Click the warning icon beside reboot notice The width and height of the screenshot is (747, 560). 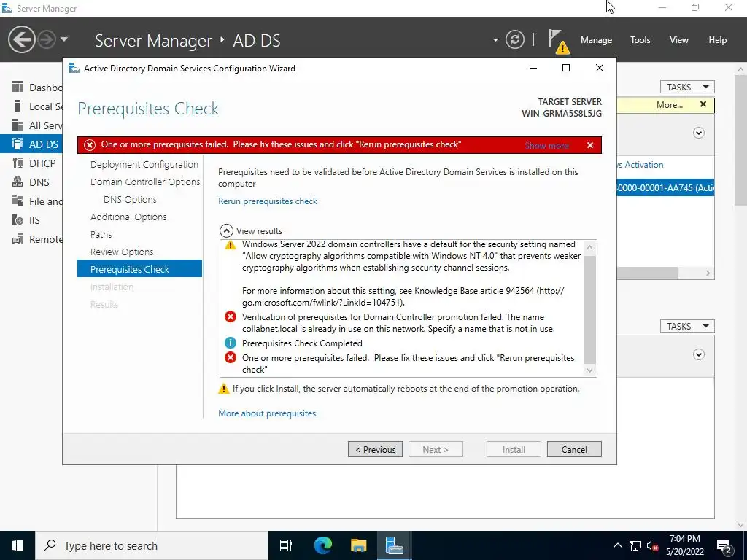(x=223, y=389)
